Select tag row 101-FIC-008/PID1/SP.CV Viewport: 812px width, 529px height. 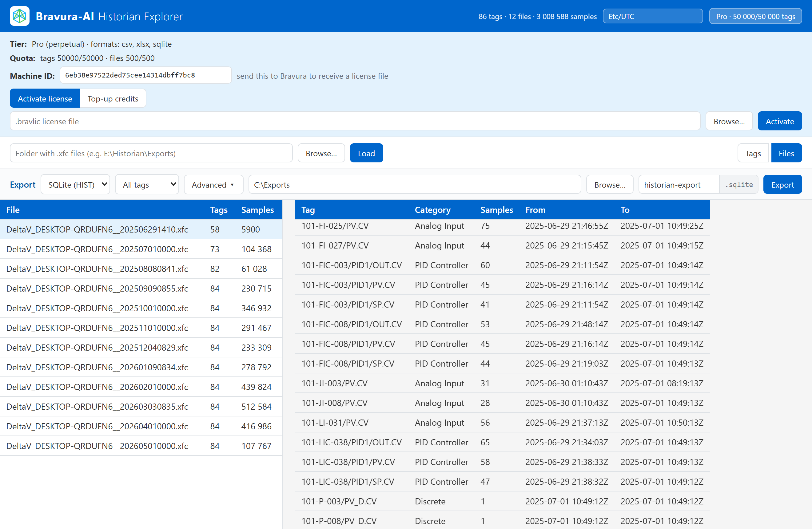[502, 364]
